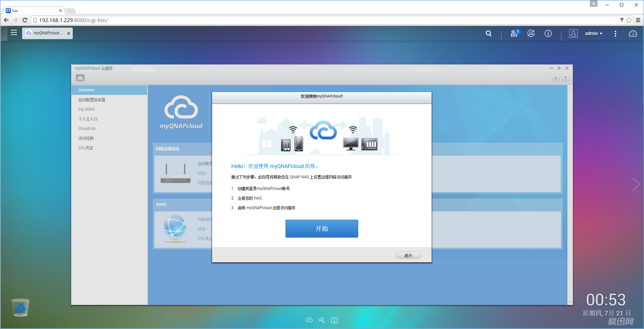Reload the browser page
This screenshot has height=329, width=644.
point(25,20)
